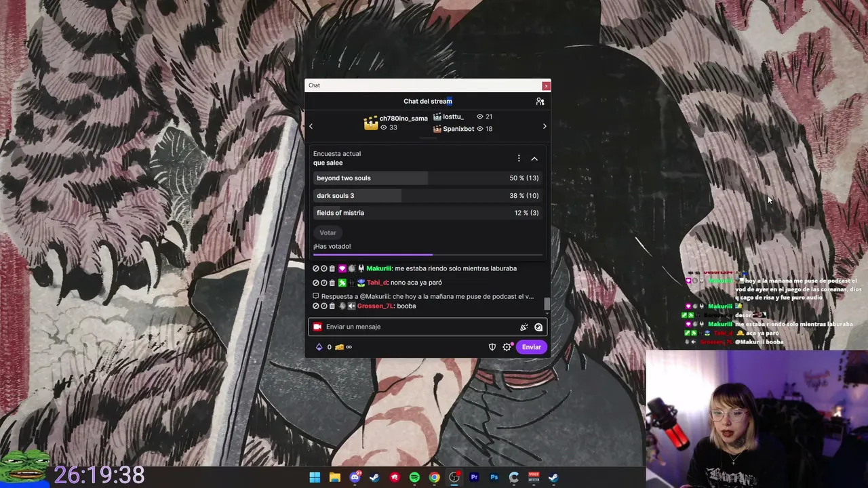Show next leaderboard with right arrow
Screen dimensions: 868x488
tap(544, 126)
